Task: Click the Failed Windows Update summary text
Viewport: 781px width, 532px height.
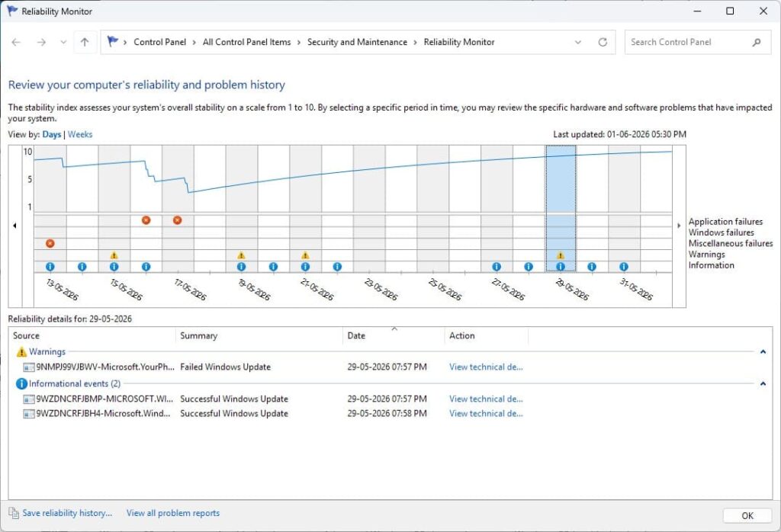Action: [x=225, y=367]
